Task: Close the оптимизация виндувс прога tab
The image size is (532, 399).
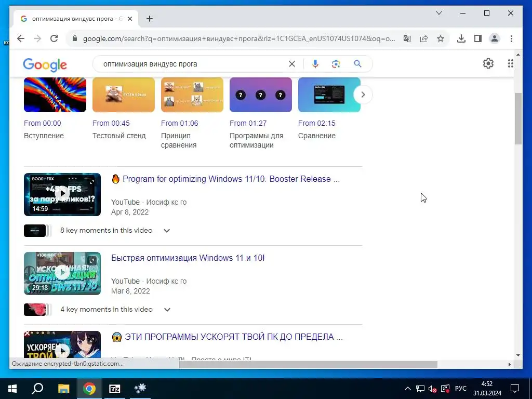Action: (x=130, y=19)
